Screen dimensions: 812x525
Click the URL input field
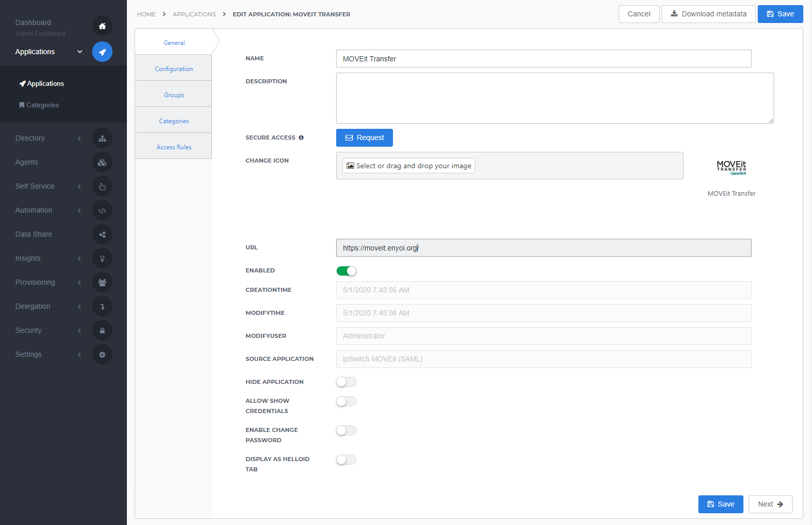pos(543,248)
